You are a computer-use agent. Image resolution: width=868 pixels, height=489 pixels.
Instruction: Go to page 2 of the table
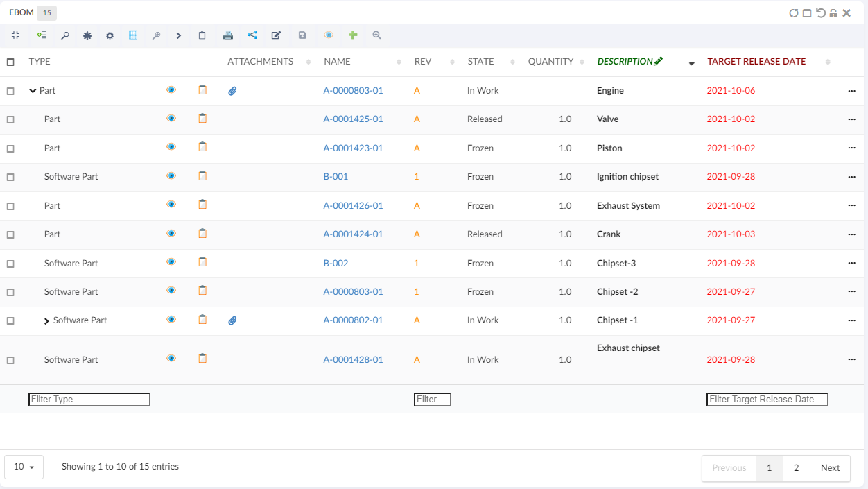pyautogui.click(x=796, y=468)
